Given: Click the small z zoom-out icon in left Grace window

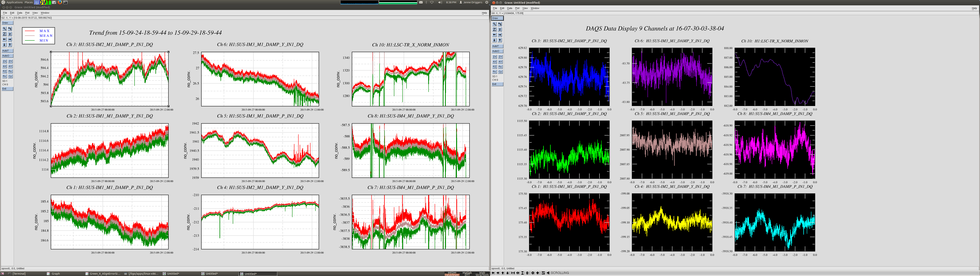Looking at the screenshot, I should coord(10,34).
